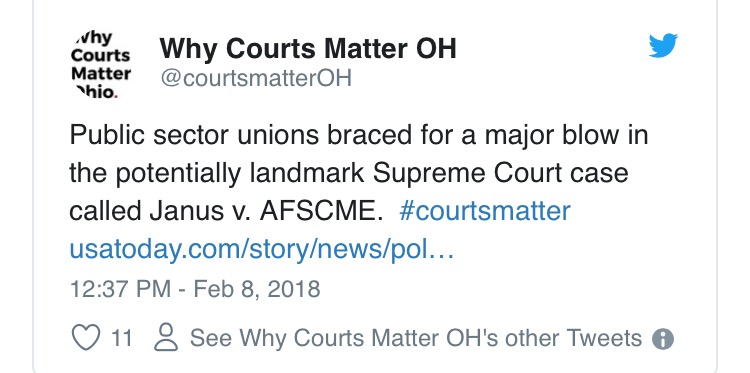750x373 pixels.
Task: Click the 12:37 PM time in the timestamp
Action: 120,289
